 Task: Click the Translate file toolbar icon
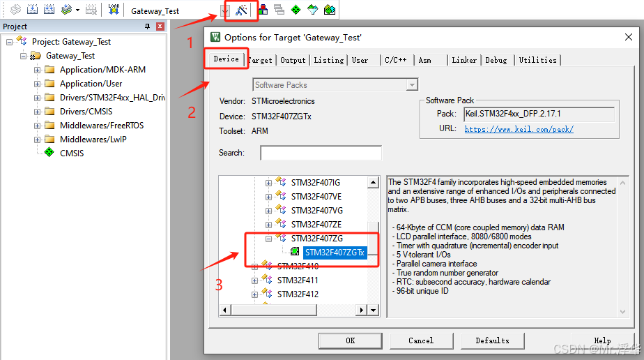click(15, 9)
